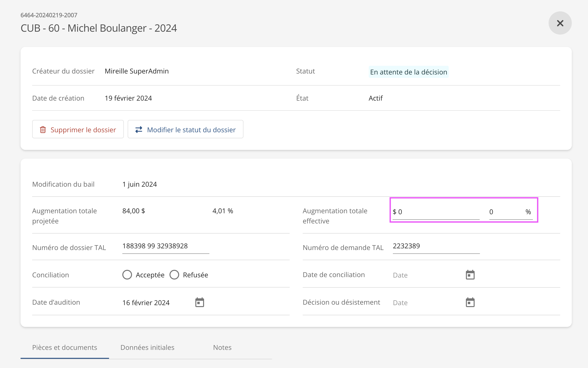
Task: Click Décision ou désistement date field
Action: coord(426,302)
